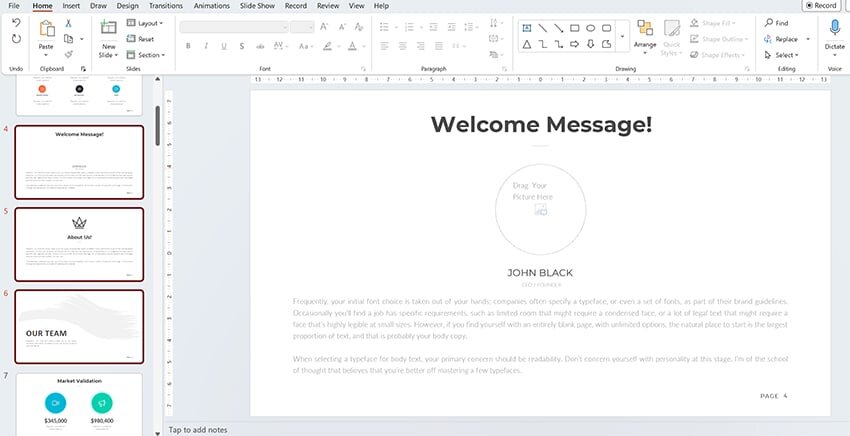
Task: Toggle Underline text formatting
Action: pos(222,45)
